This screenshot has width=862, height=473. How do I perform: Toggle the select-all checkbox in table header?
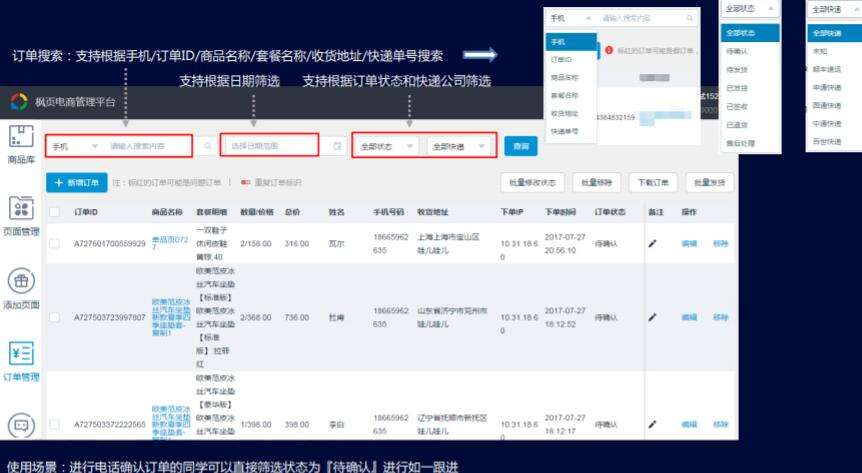pos(54,213)
